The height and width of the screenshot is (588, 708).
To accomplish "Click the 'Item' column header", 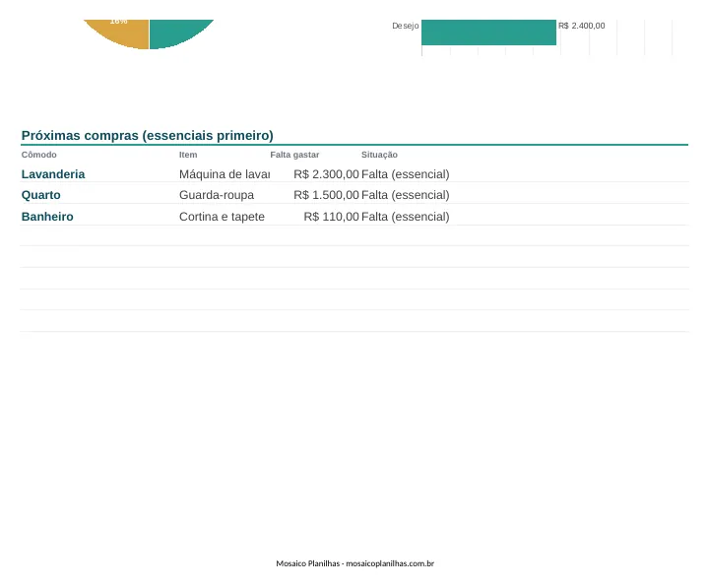I will [x=188, y=155].
